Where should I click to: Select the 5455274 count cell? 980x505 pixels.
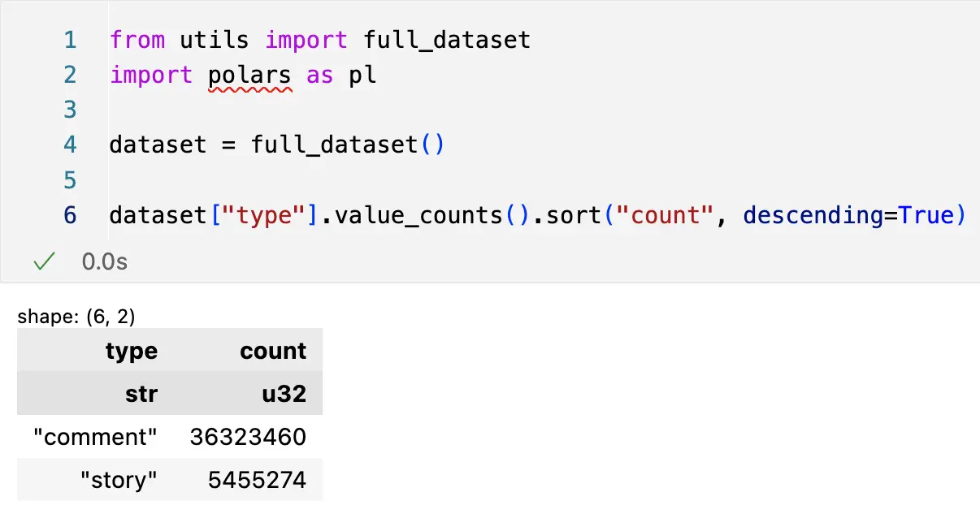pyautogui.click(x=257, y=480)
